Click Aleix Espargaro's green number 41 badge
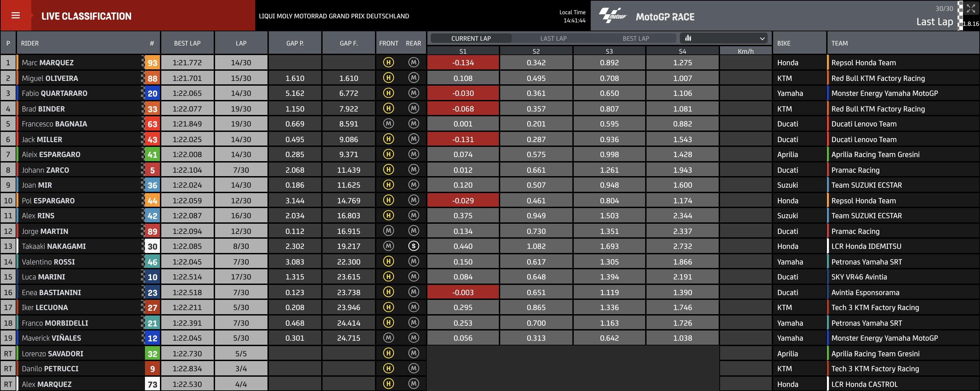The image size is (980, 391). (x=152, y=155)
